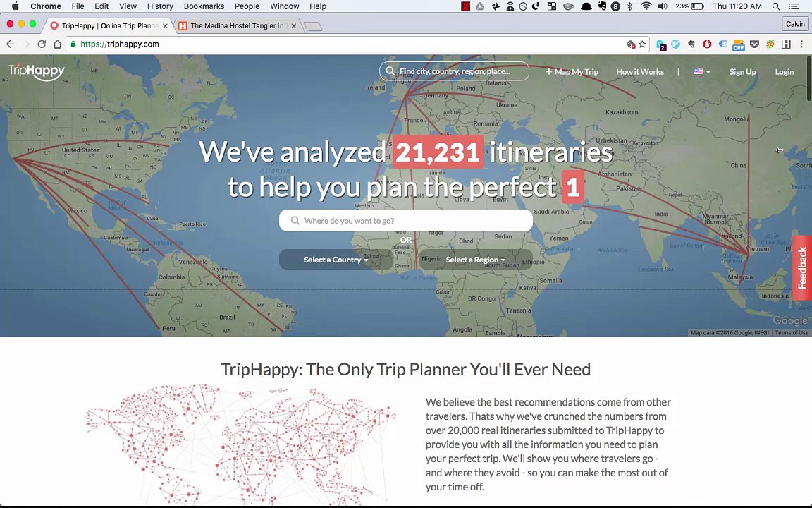Screen dimensions: 812x508
Task: Open the File menu
Action: click(x=78, y=6)
